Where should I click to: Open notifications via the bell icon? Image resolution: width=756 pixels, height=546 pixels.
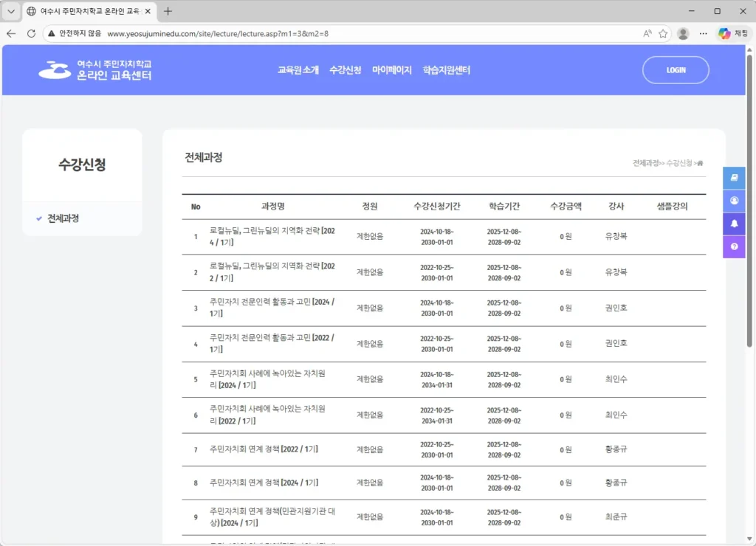tap(734, 223)
